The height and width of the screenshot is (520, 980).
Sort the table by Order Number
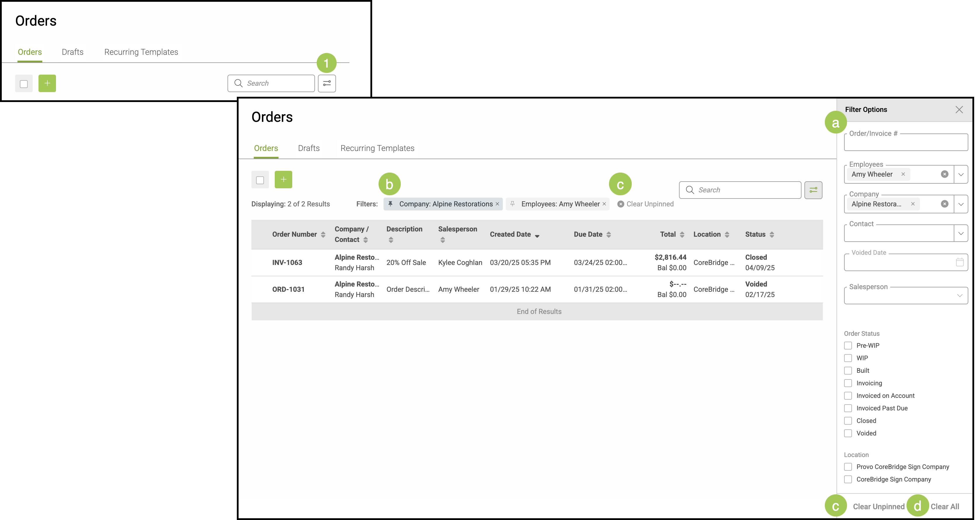323,234
